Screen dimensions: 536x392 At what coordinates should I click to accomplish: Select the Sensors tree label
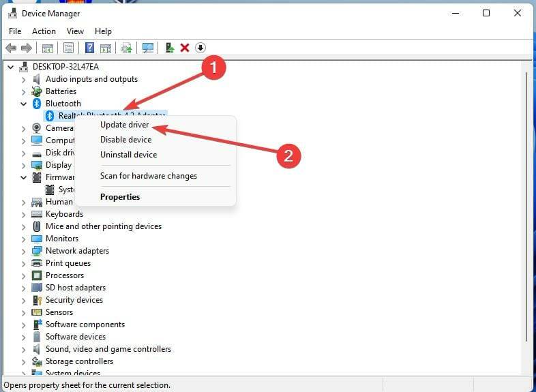click(x=59, y=312)
